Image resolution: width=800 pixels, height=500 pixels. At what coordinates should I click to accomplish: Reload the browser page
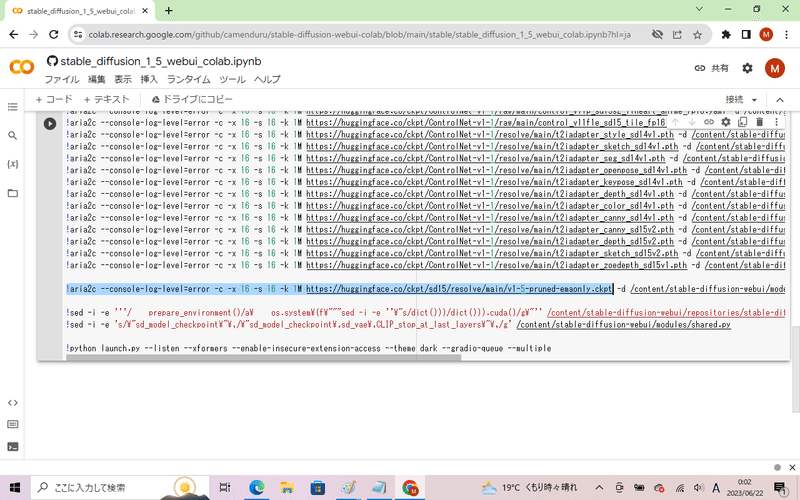[54, 35]
